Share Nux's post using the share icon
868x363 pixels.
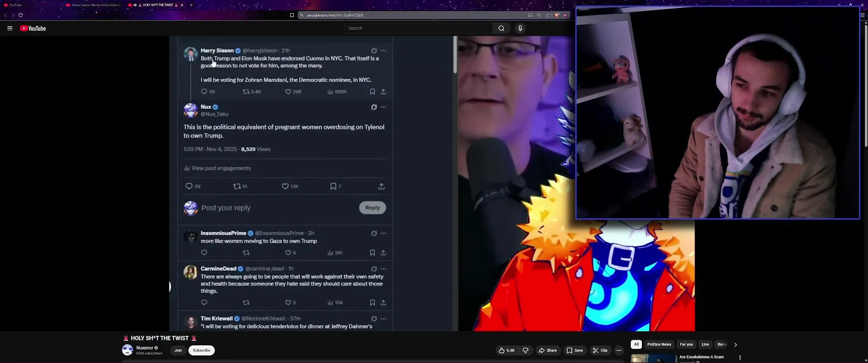click(382, 187)
